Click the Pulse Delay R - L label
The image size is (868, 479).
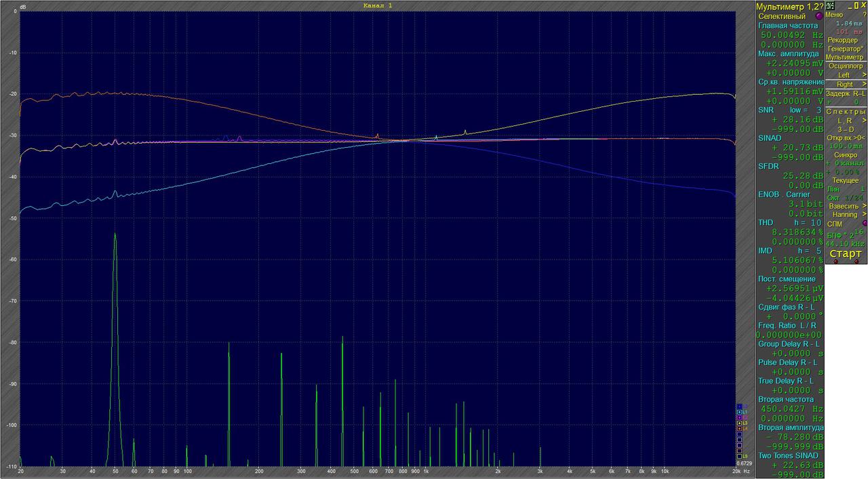coord(788,362)
